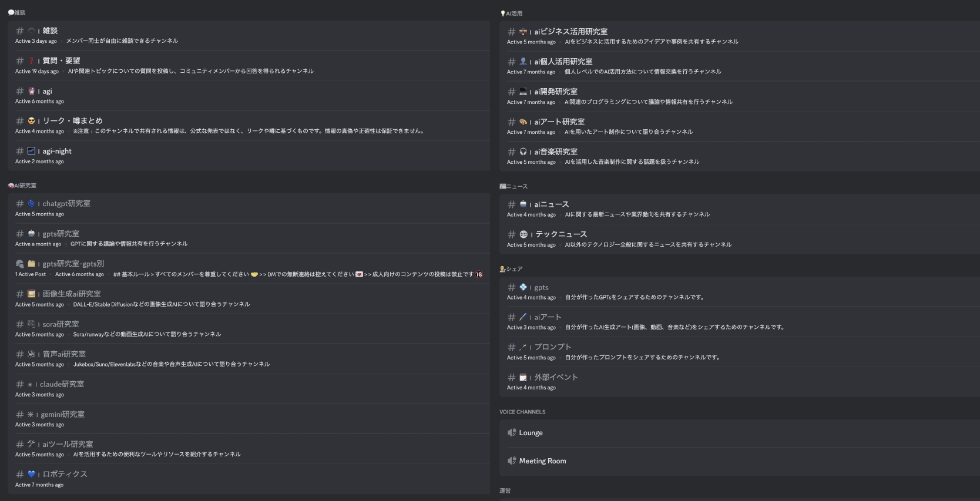980x501 pixels.
Task: Open the プロンプト share channel
Action: 552,347
